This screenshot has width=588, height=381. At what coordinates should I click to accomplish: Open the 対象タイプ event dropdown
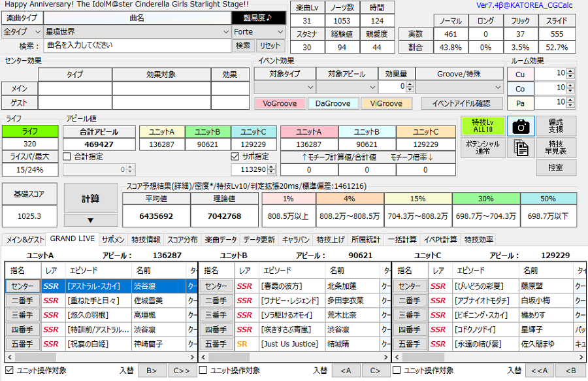click(285, 87)
